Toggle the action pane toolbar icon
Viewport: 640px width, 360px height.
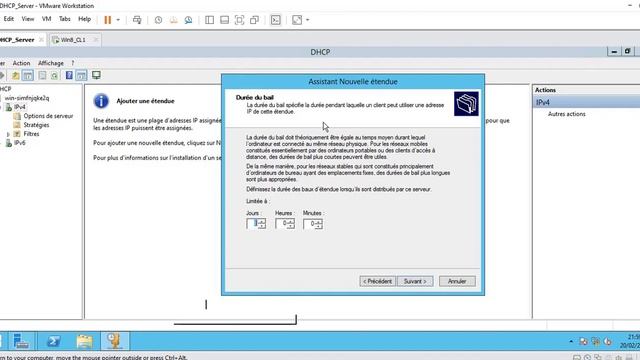coord(82,76)
